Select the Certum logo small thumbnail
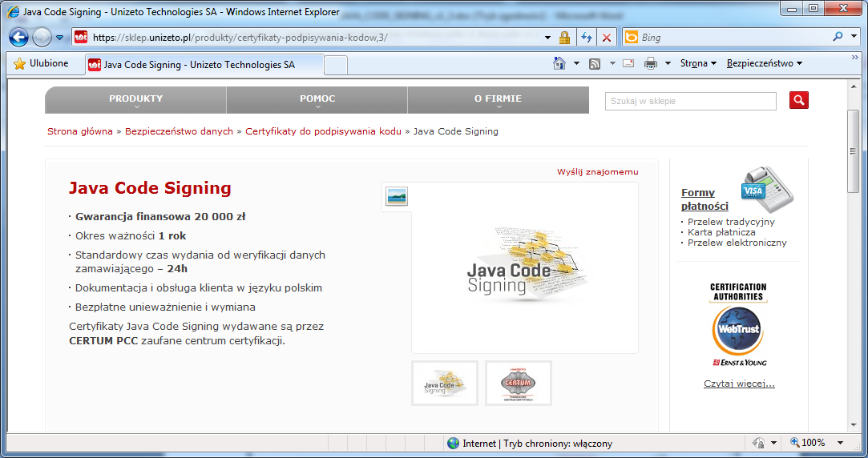Viewport: 868px width, 458px height. pyautogui.click(x=518, y=384)
